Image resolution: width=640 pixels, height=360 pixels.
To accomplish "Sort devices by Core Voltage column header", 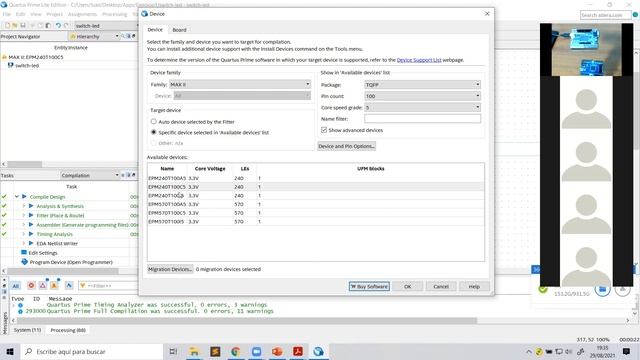I will (210, 169).
